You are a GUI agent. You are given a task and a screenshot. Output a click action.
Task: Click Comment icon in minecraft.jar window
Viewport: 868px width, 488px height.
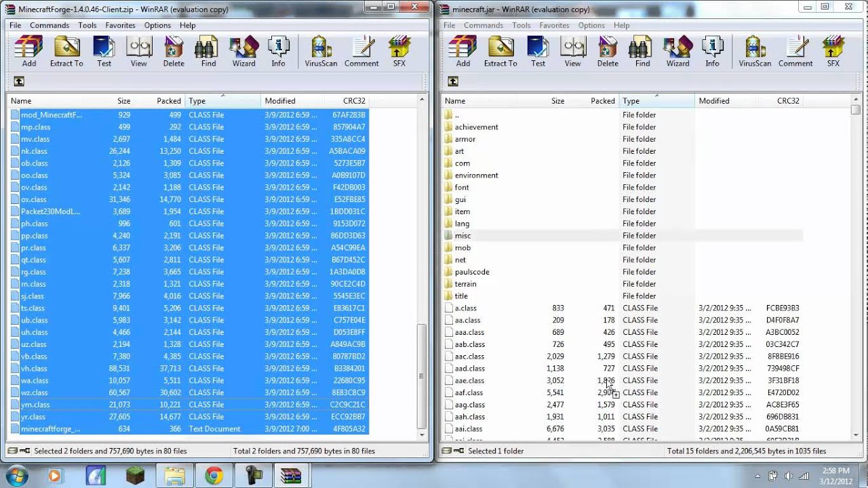tap(795, 52)
